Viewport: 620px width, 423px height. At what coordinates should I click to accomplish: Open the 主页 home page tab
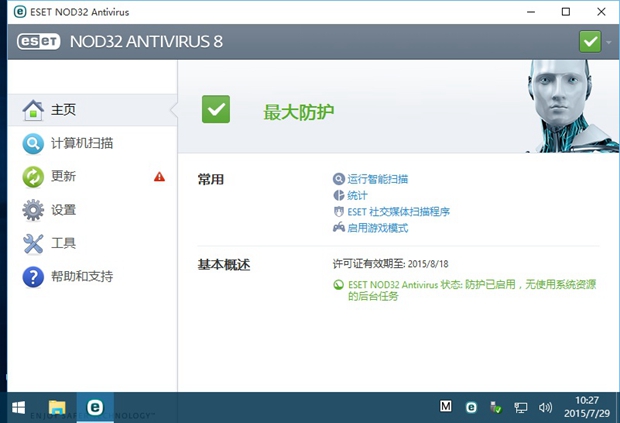coord(92,110)
